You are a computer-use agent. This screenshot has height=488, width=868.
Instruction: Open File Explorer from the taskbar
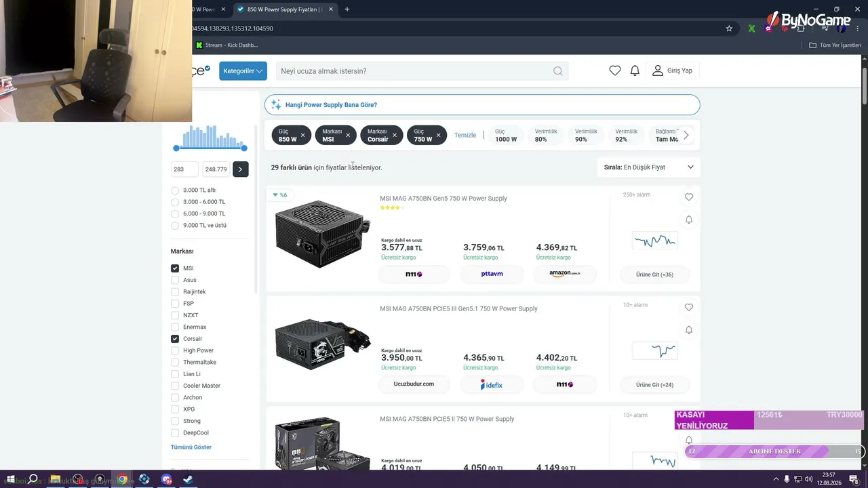point(55,479)
